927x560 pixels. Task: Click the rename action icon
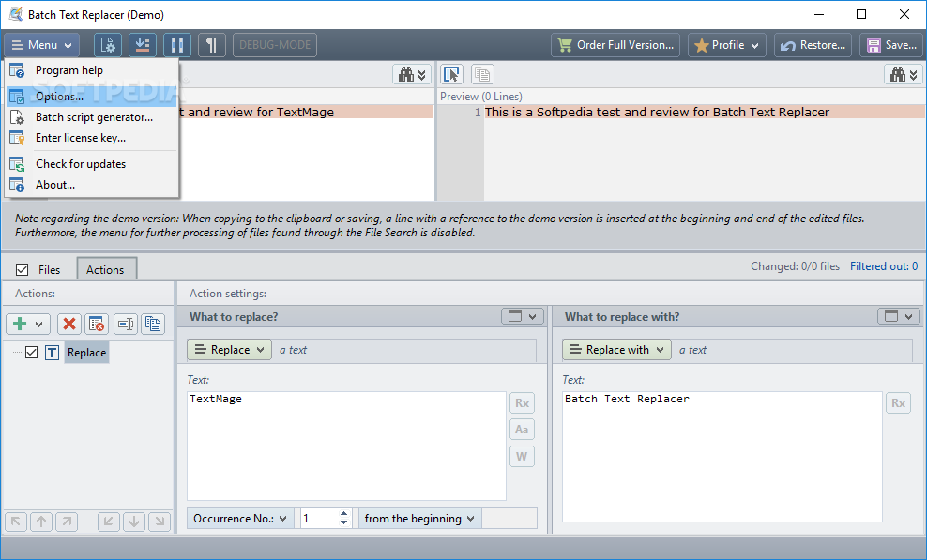pos(126,324)
